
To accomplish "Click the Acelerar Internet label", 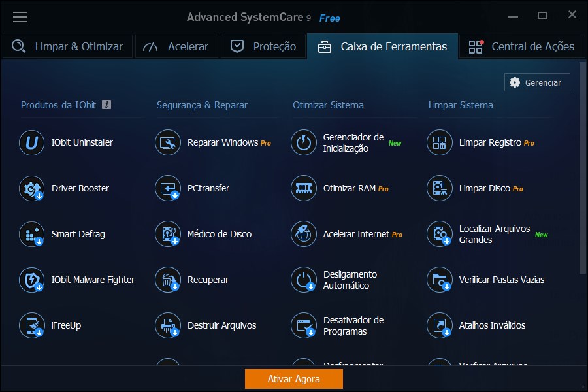I will 357,234.
